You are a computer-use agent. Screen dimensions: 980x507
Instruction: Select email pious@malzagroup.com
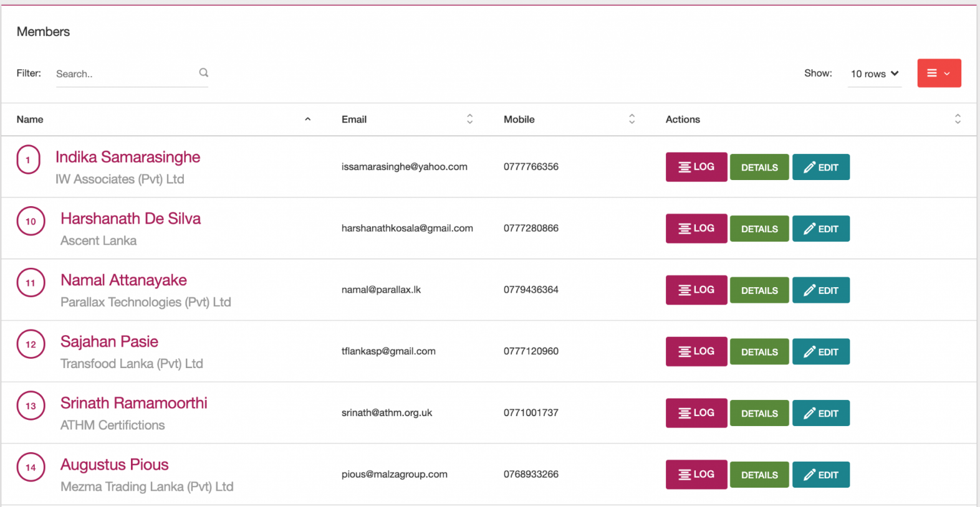pos(395,475)
